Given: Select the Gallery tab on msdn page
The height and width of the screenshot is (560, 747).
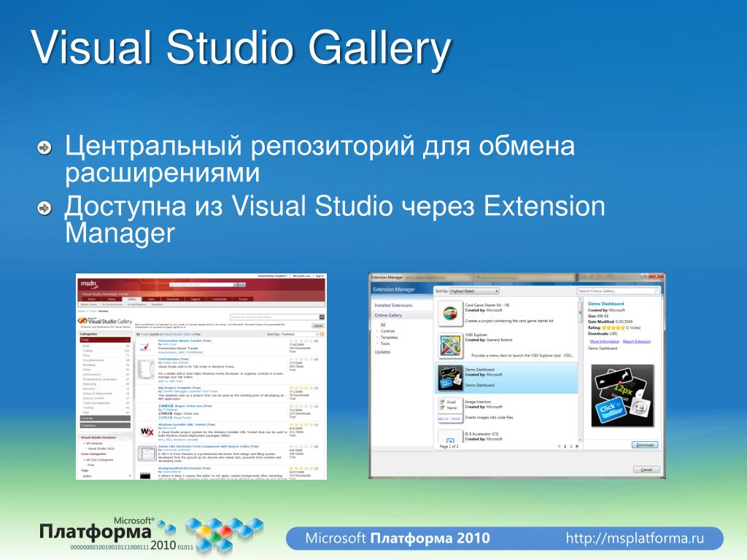Looking at the screenshot, I should tap(131, 299).
